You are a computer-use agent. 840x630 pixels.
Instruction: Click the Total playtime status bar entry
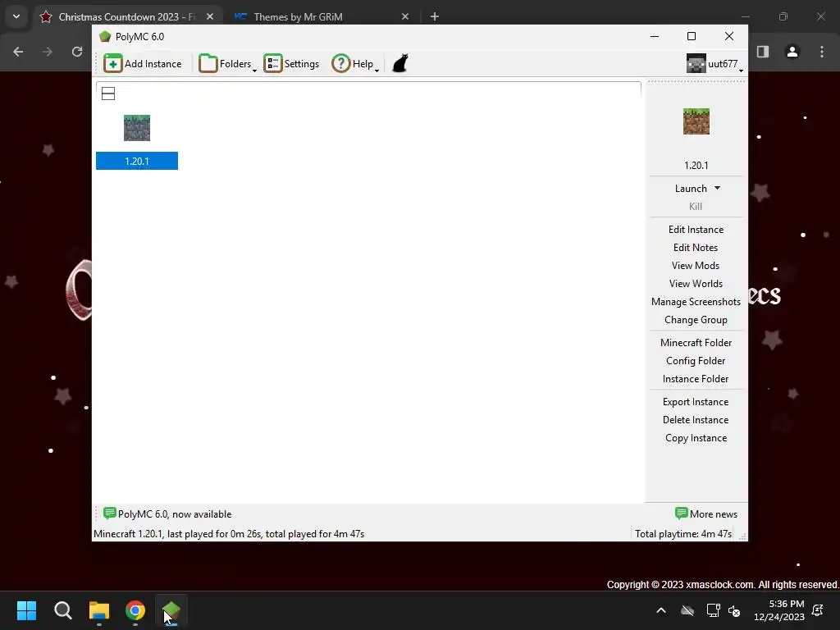coord(683,534)
